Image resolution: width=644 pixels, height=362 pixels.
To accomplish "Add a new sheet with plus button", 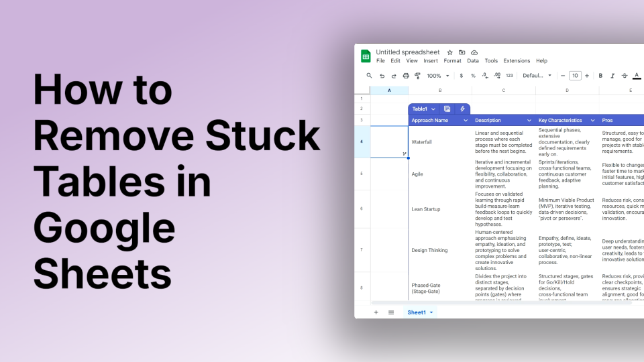I will (x=376, y=312).
